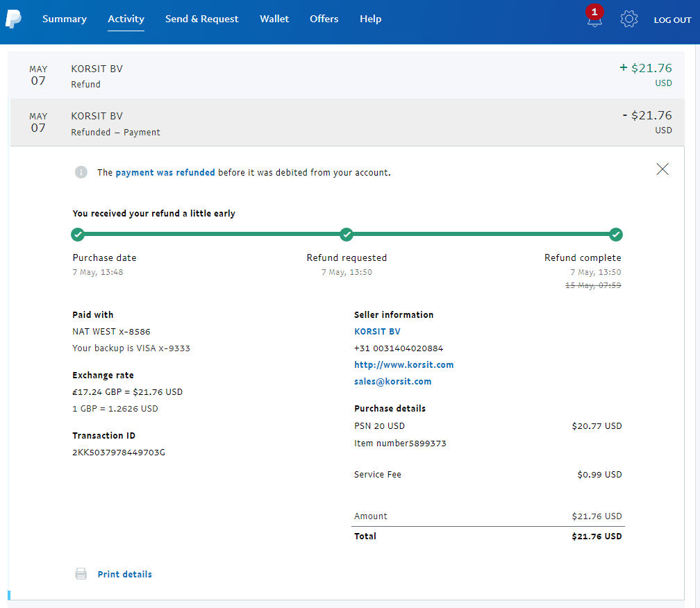The image size is (700, 608).
Task: Click the Purchase date checkmark marker
Action: point(78,234)
